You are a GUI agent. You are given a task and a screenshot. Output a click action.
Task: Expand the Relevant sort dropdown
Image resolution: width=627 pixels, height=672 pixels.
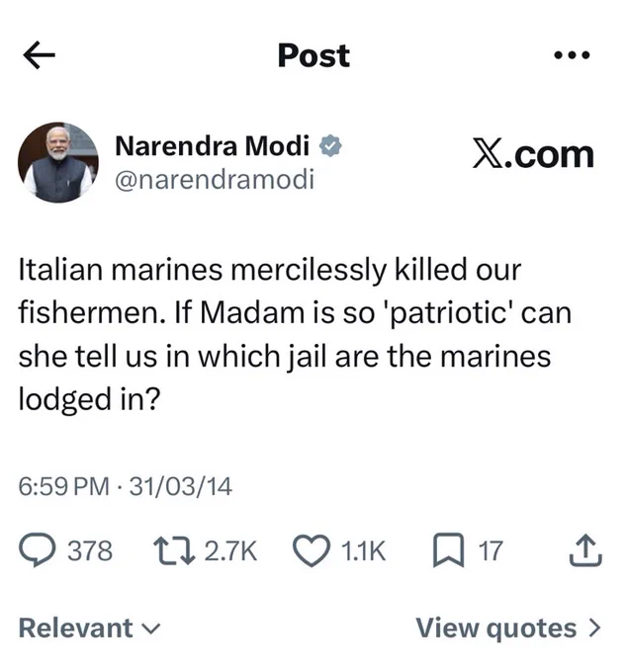pos(89,629)
